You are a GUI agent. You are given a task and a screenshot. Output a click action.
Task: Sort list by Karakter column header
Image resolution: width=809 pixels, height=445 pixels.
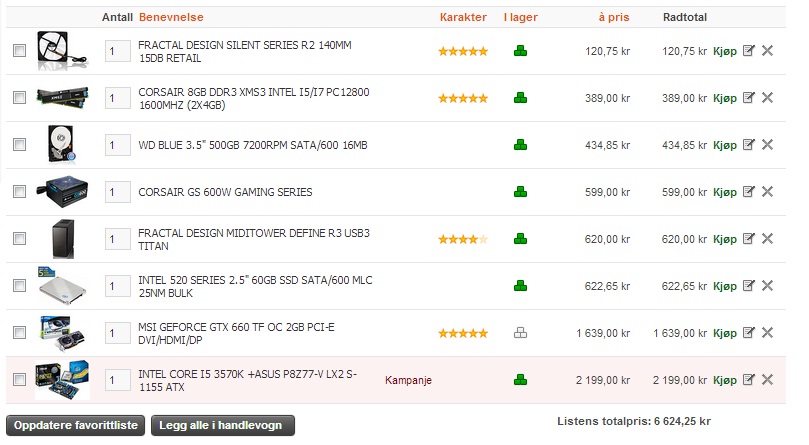coord(463,17)
